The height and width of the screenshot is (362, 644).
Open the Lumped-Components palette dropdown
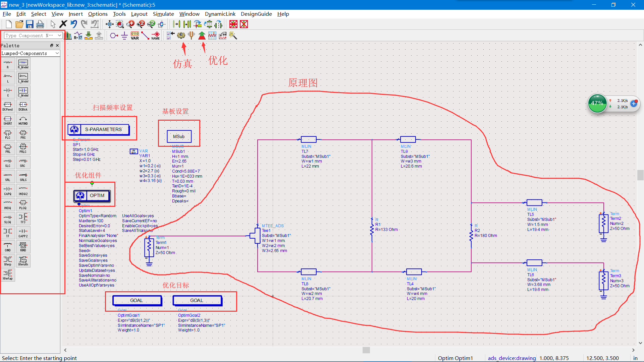(x=57, y=53)
